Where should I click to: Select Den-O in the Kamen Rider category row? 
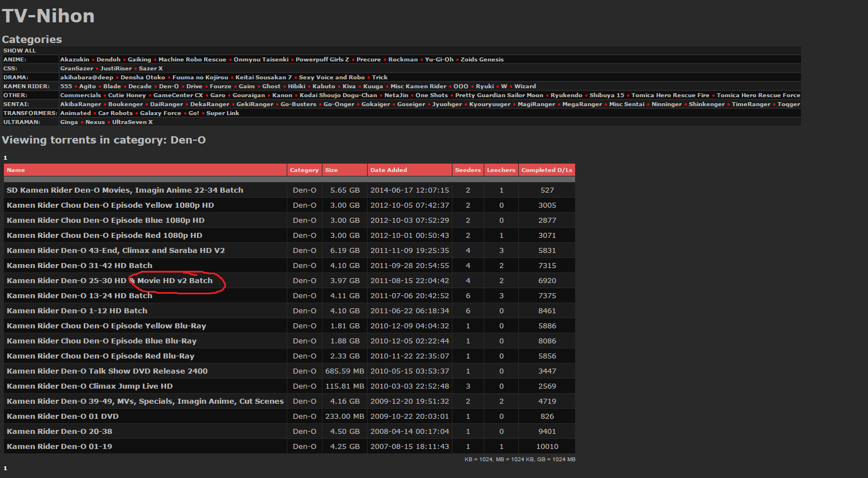[169, 87]
